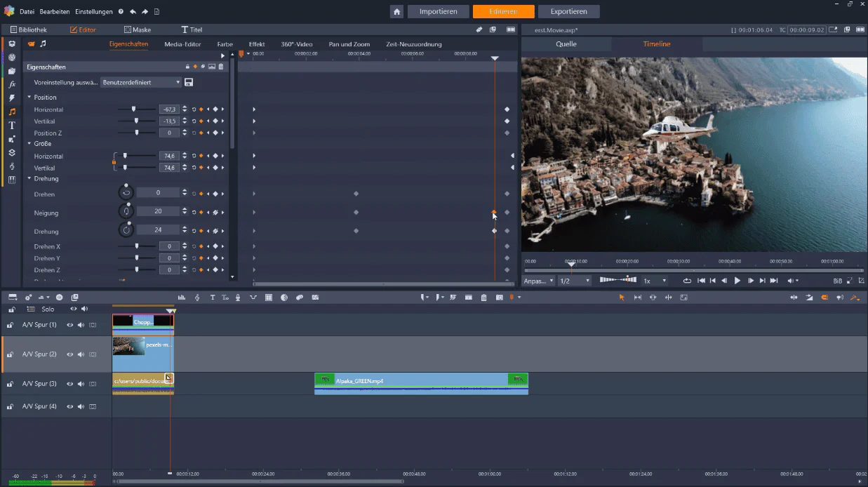Switch to the Media-Editor tab
868x487 pixels.
[x=182, y=44]
